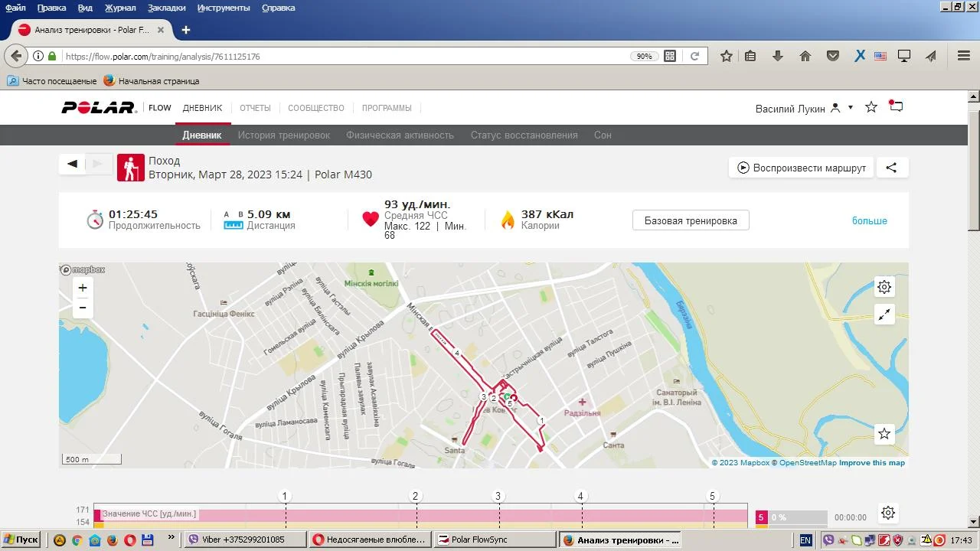This screenshot has width=980, height=551.
Task: Click the star icon in Polar header
Action: pyautogui.click(x=871, y=107)
